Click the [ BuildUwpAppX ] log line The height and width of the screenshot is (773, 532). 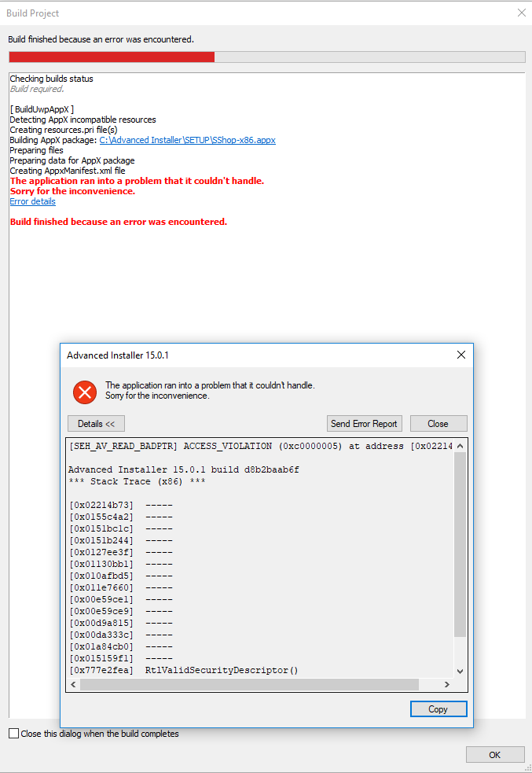[x=42, y=109]
